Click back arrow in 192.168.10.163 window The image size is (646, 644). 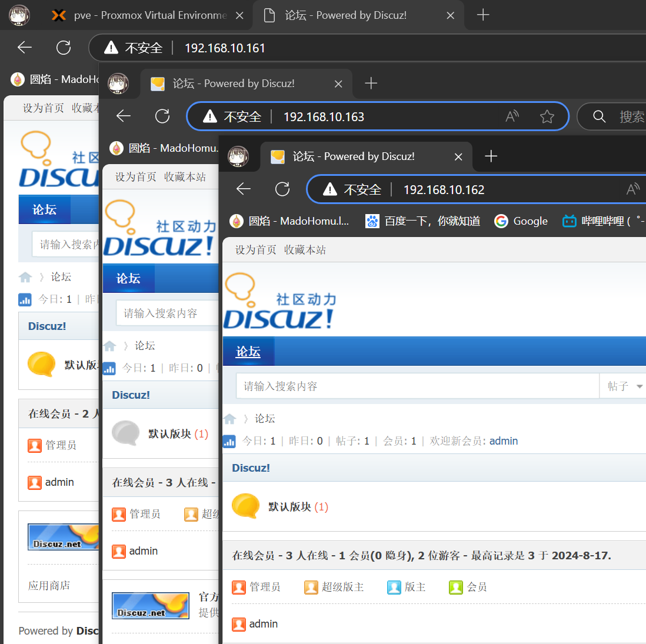123,116
